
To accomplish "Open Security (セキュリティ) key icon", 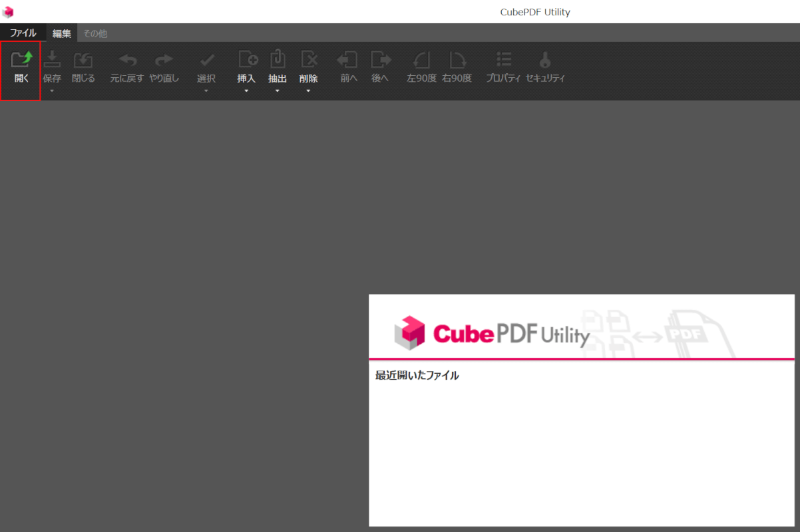I will click(x=545, y=59).
